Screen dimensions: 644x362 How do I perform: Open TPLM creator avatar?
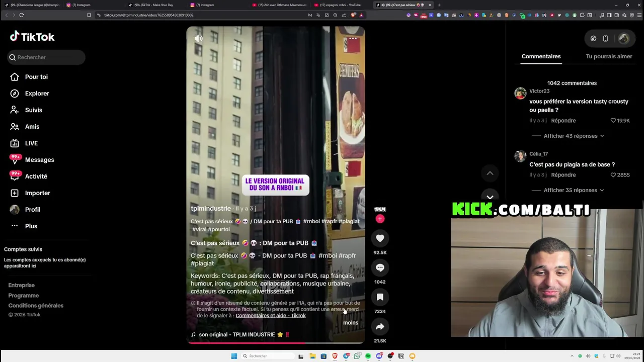click(x=380, y=209)
